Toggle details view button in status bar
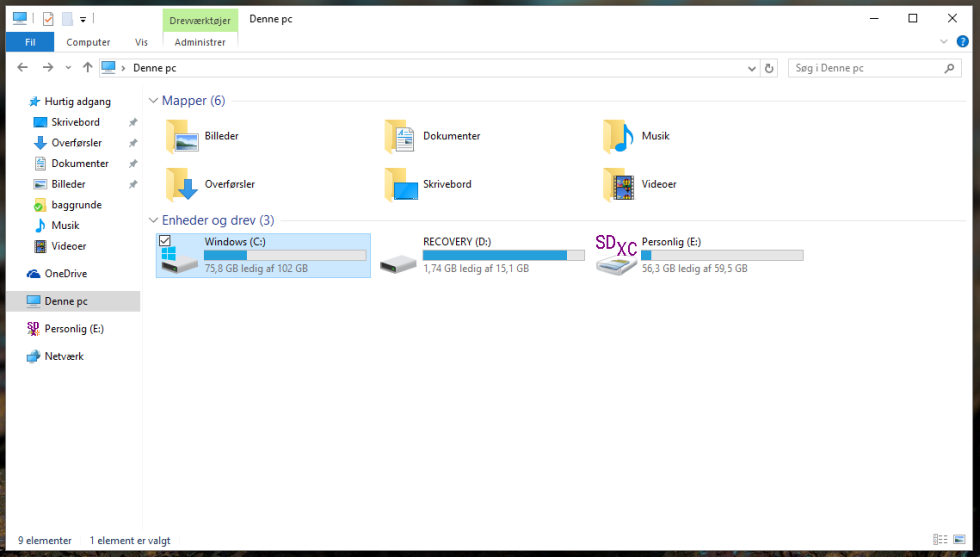Image resolution: width=980 pixels, height=557 pixels. tap(940, 539)
